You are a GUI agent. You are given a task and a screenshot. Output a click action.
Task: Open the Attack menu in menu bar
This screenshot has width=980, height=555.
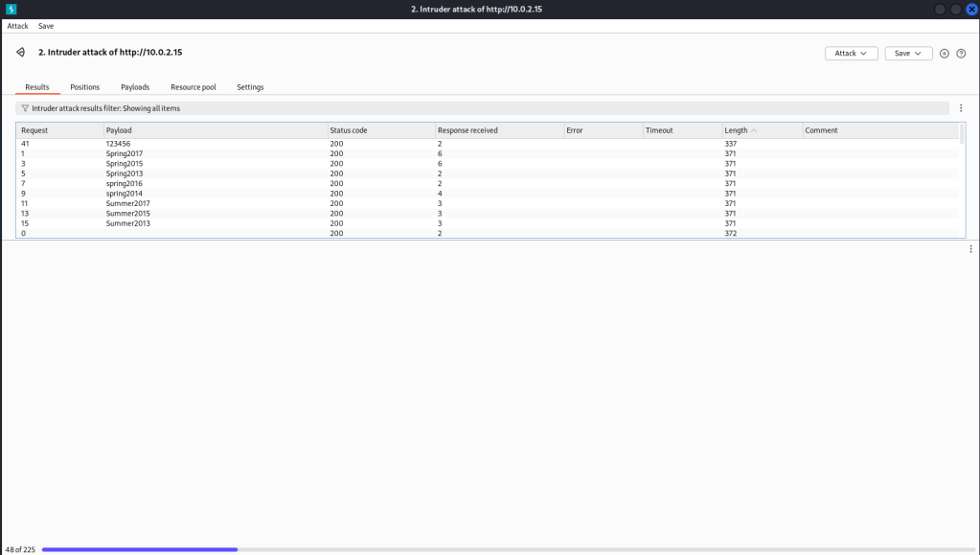click(x=17, y=26)
